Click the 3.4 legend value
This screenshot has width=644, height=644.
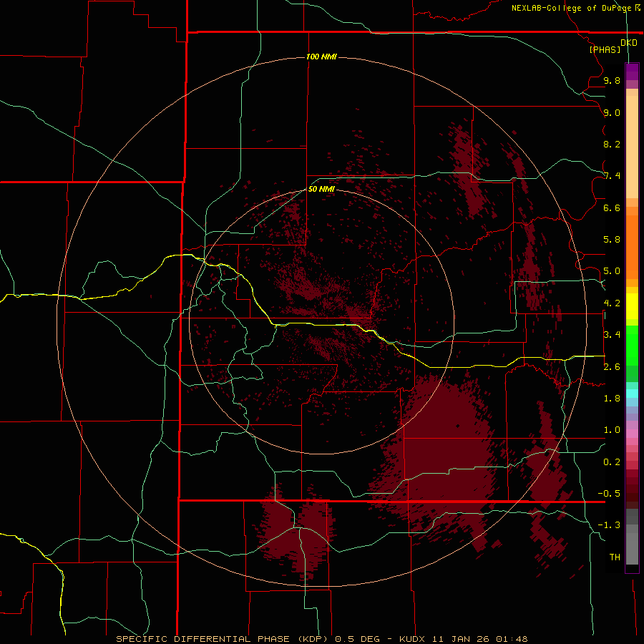612,335
